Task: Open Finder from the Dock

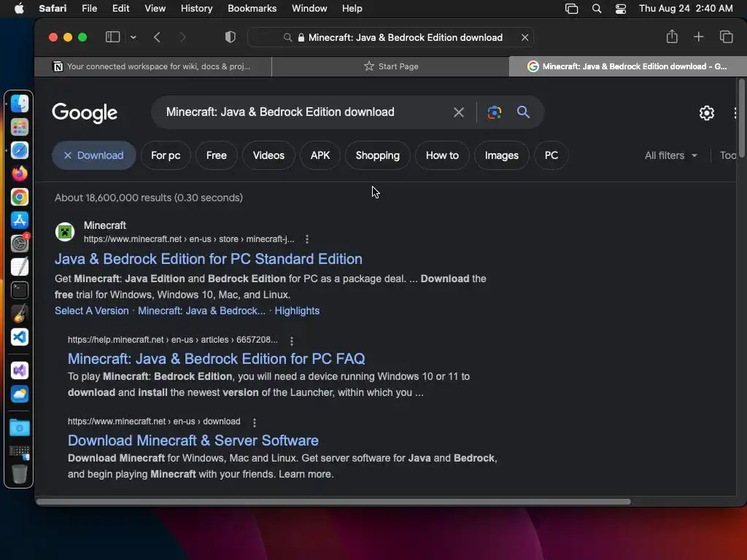Action: pyautogui.click(x=20, y=104)
